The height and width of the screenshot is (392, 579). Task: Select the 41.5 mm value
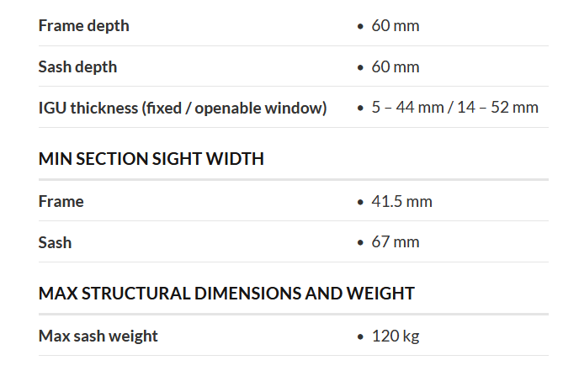coord(401,202)
